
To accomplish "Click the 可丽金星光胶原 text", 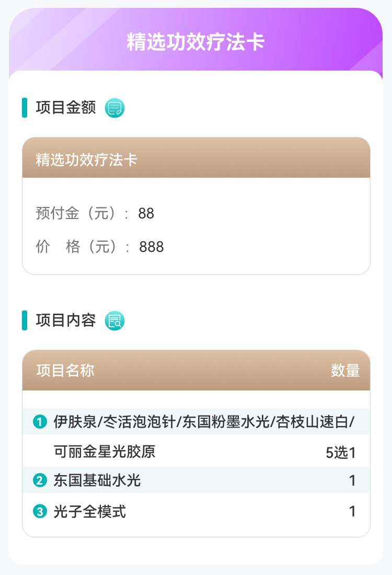I will 105,451.
